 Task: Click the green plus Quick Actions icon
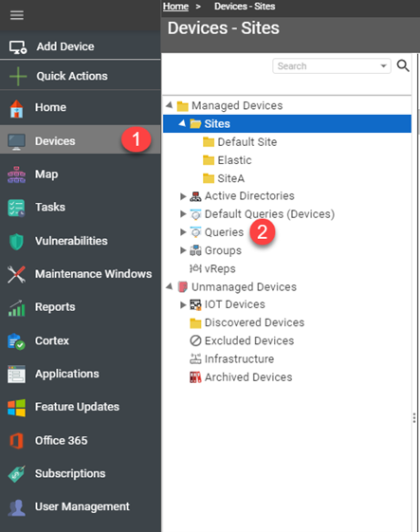pos(18,76)
